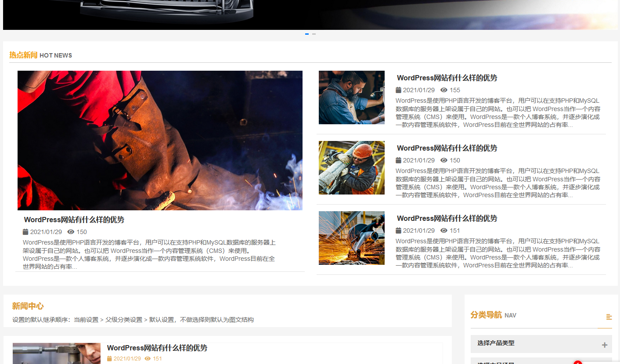Viewport: 620px width, 364px height.
Task: Click the 热点新闻 HOT NEWS section heading
Action: tap(40, 55)
